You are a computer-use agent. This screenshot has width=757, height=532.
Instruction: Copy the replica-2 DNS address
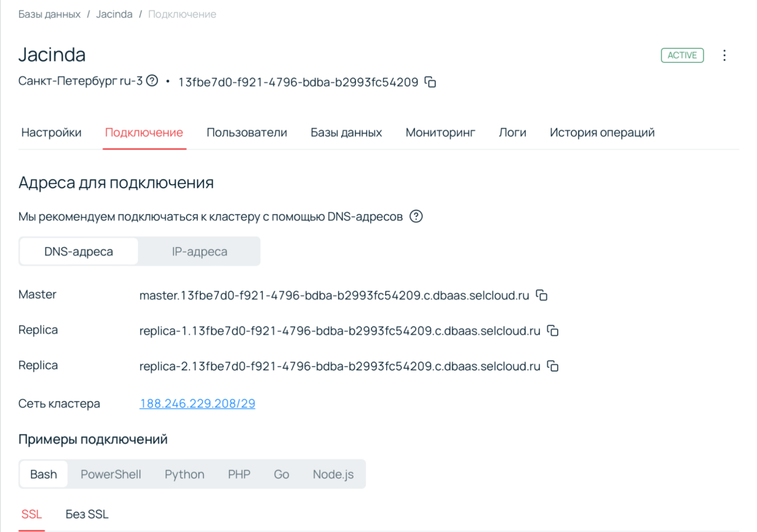pos(552,366)
